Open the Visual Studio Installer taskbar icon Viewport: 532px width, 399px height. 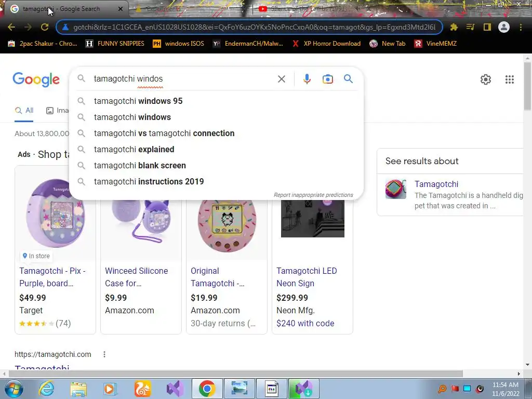pyautogui.click(x=303, y=389)
